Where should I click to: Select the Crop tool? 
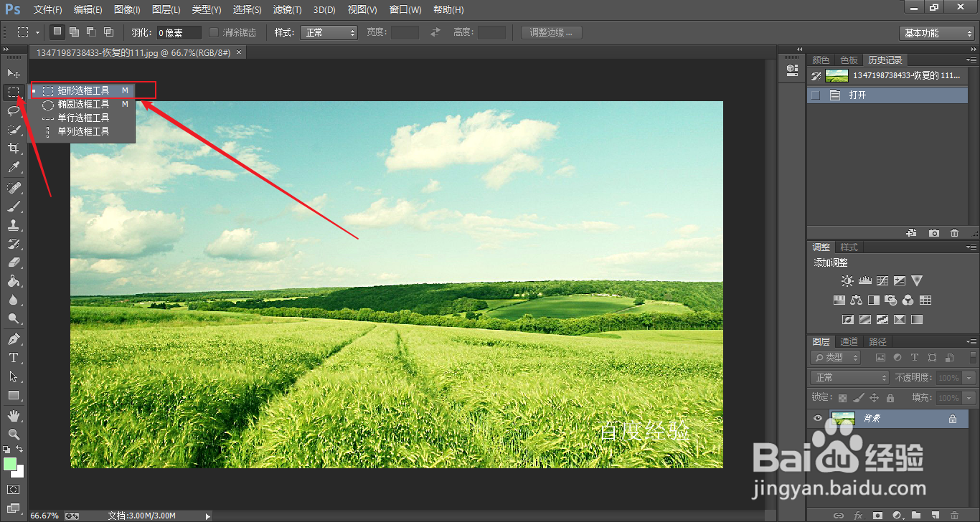coord(13,148)
